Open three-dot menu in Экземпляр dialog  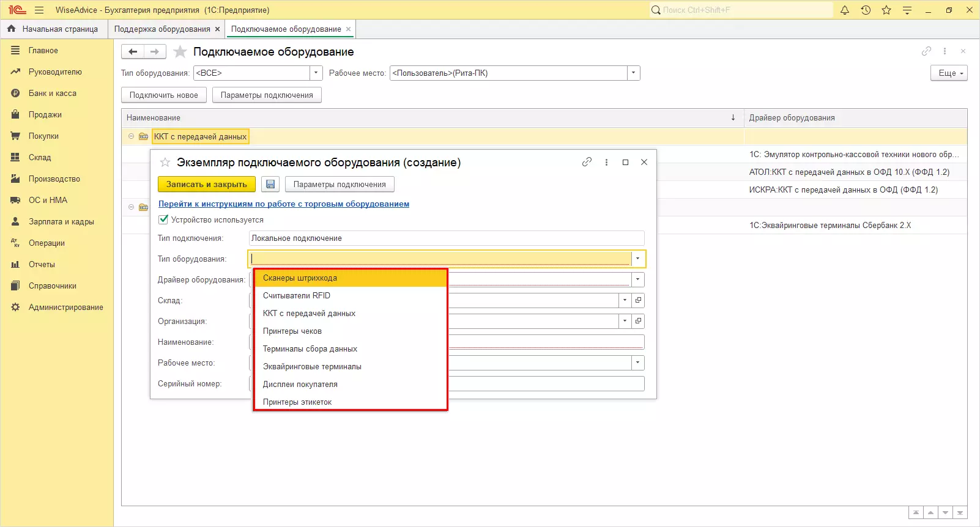point(606,162)
